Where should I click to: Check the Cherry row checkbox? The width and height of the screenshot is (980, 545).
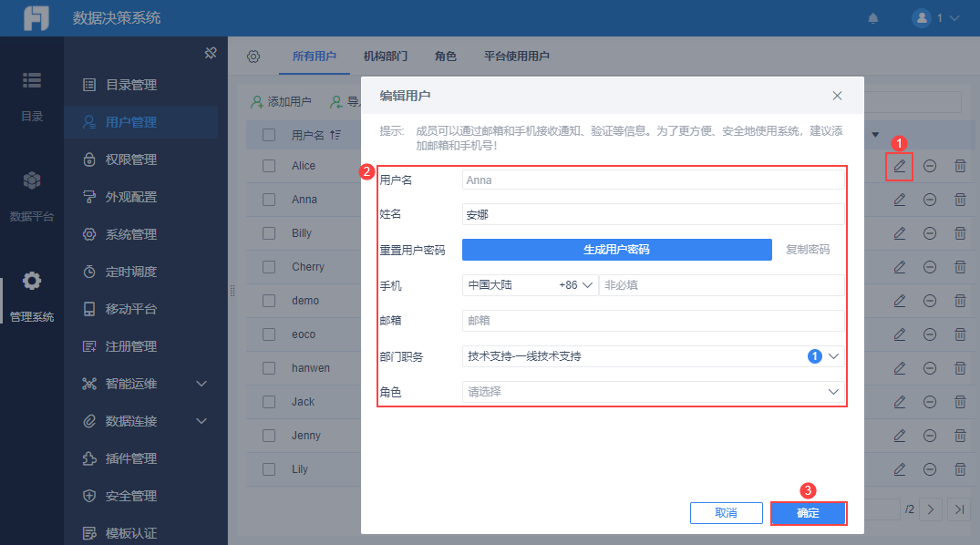(269, 267)
